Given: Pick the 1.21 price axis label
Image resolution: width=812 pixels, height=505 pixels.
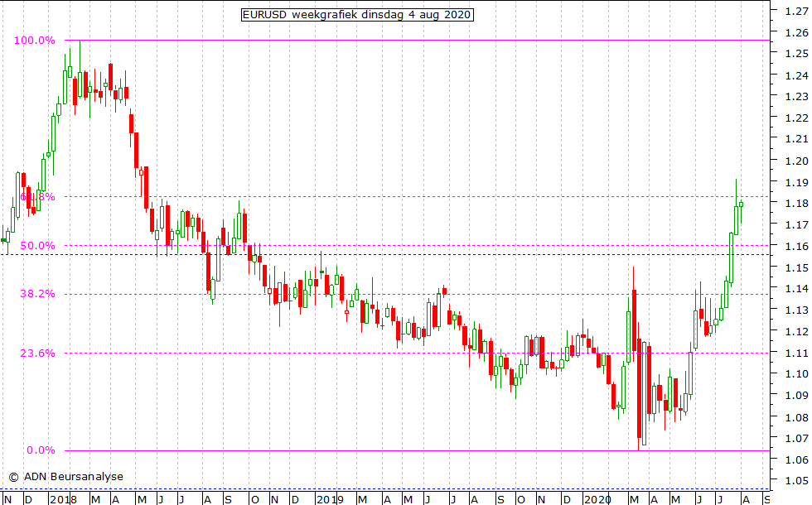Looking at the screenshot, I should point(796,139).
